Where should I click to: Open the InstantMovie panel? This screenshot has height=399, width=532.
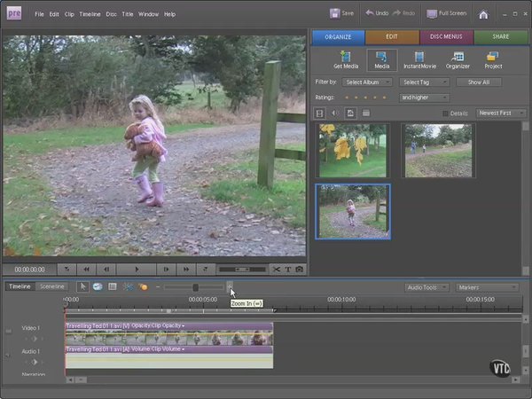click(x=419, y=60)
